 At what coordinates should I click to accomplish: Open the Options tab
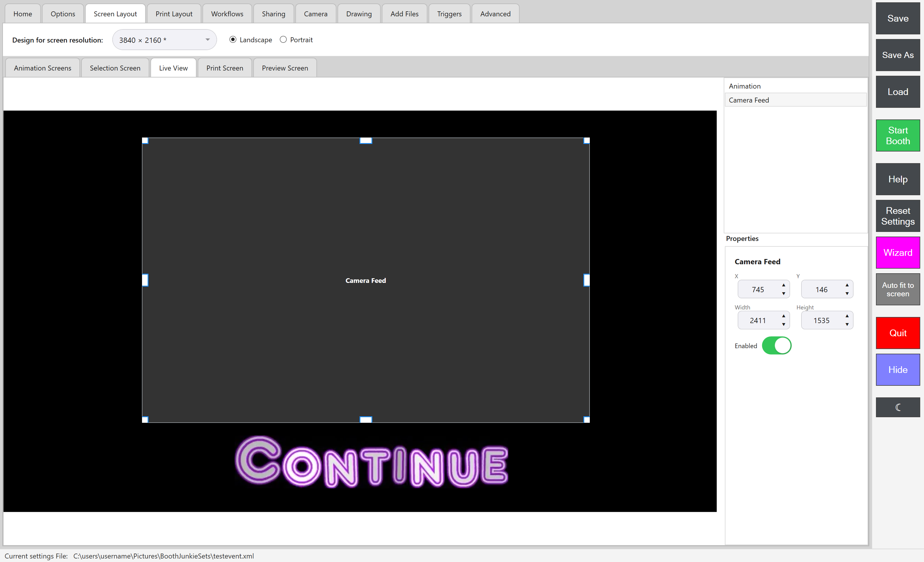pyautogui.click(x=63, y=14)
